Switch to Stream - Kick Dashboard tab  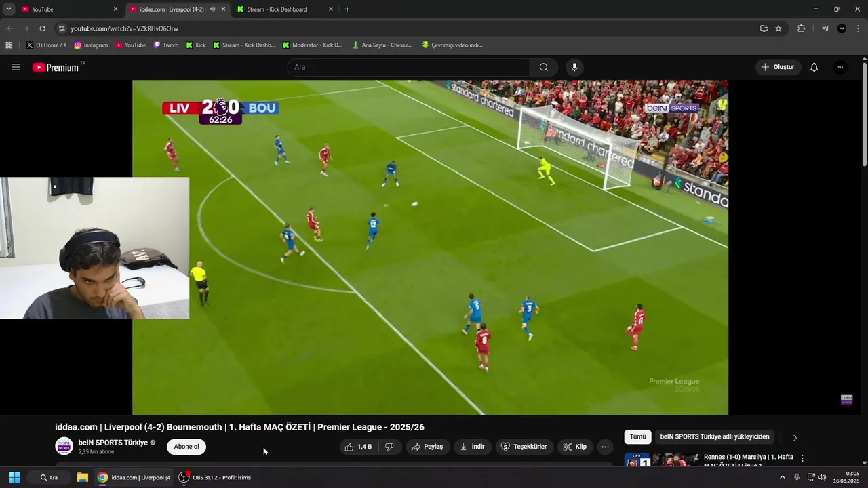285,9
